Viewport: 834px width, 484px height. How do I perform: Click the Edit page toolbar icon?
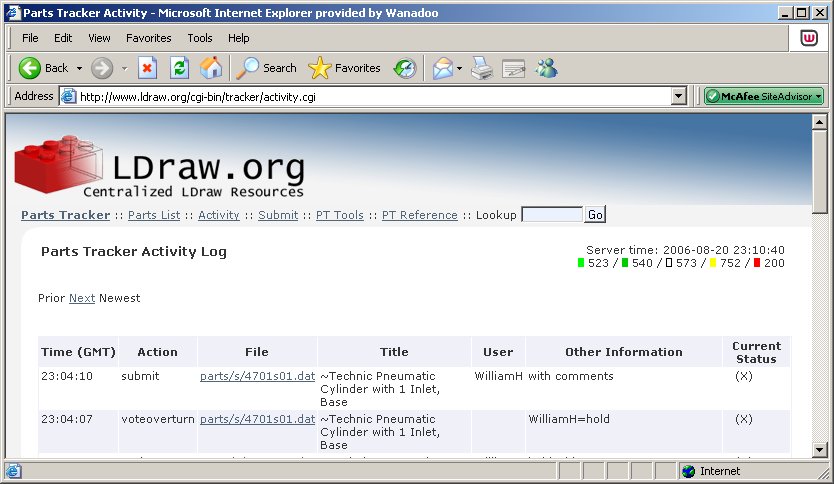(x=514, y=69)
